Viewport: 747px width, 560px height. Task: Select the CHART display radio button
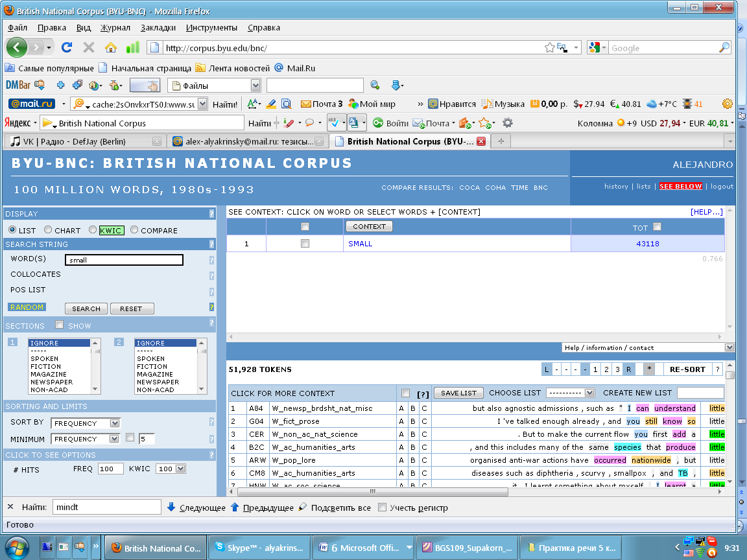(x=48, y=230)
